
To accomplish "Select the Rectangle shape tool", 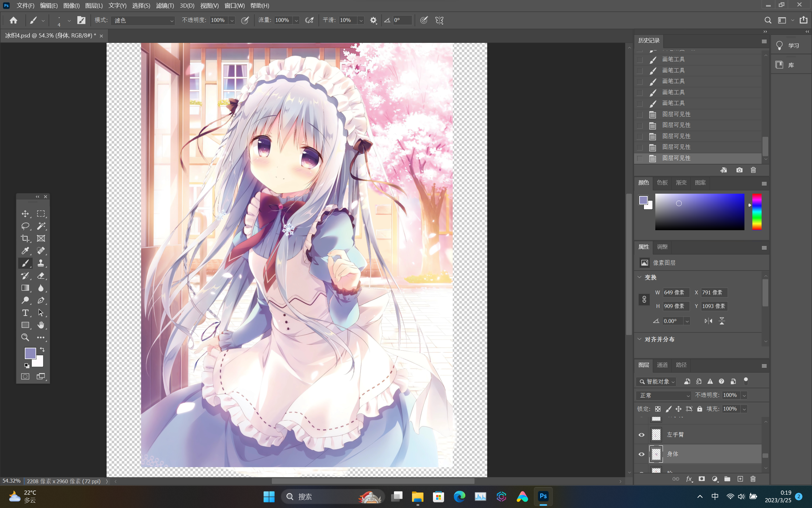I will pyautogui.click(x=25, y=325).
